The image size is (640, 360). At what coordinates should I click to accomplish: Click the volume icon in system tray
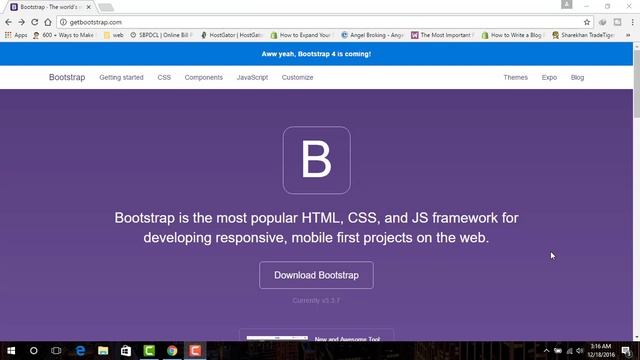580,351
